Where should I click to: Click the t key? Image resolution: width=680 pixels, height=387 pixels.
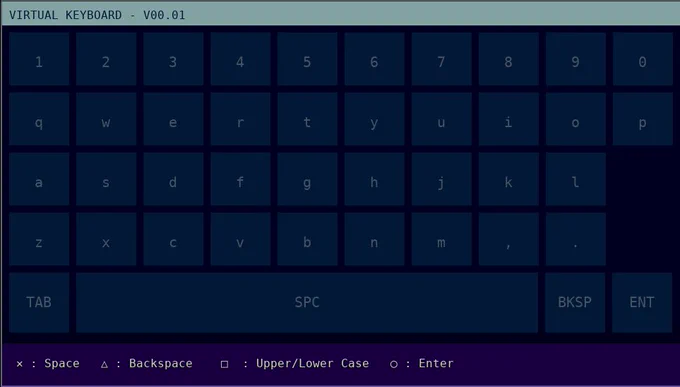(x=307, y=119)
